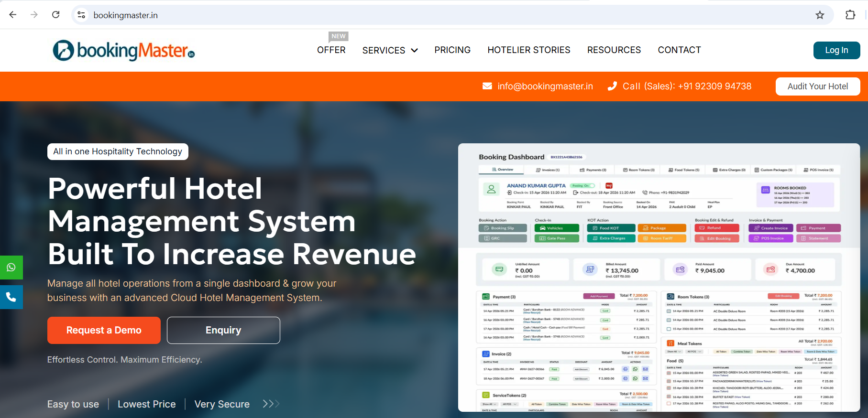868x418 pixels.
Task: Print invoice #INV-2627-00366 using its printer icon
Action: [625, 369]
